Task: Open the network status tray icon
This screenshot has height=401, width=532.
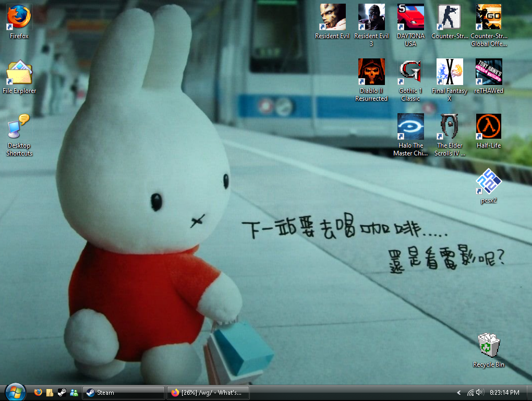Action: pyautogui.click(x=470, y=393)
